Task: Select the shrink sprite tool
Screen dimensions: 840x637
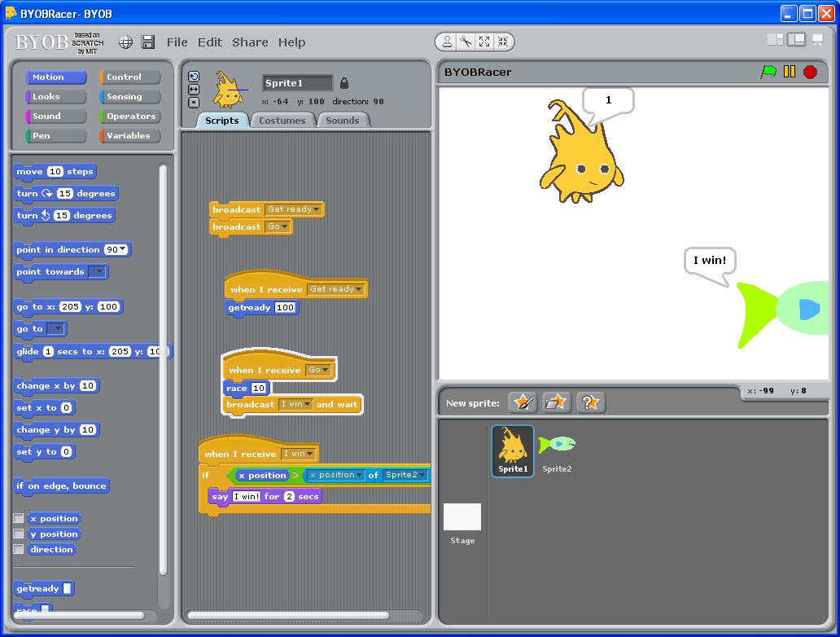Action: tap(502, 42)
